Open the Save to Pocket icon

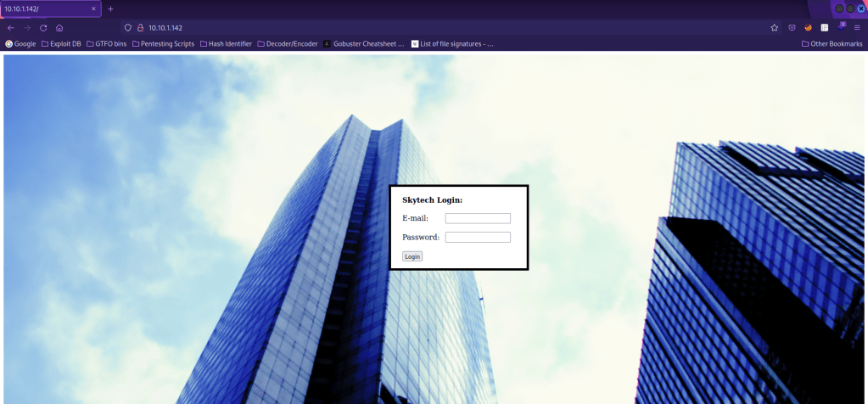point(792,27)
